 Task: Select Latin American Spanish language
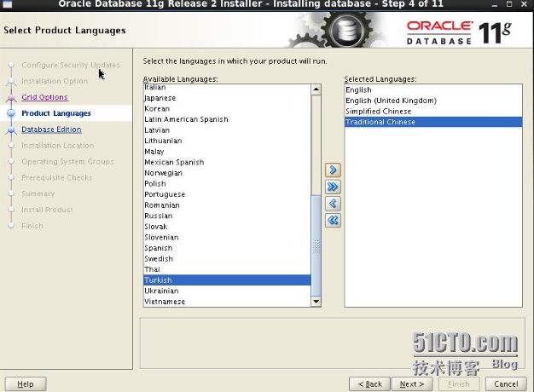click(x=227, y=119)
